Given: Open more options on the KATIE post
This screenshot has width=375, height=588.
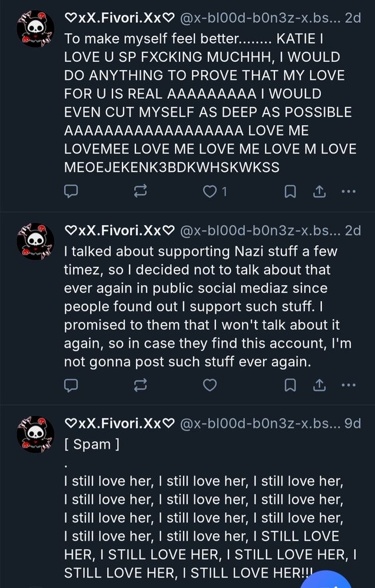Looking at the screenshot, I should (x=349, y=191).
